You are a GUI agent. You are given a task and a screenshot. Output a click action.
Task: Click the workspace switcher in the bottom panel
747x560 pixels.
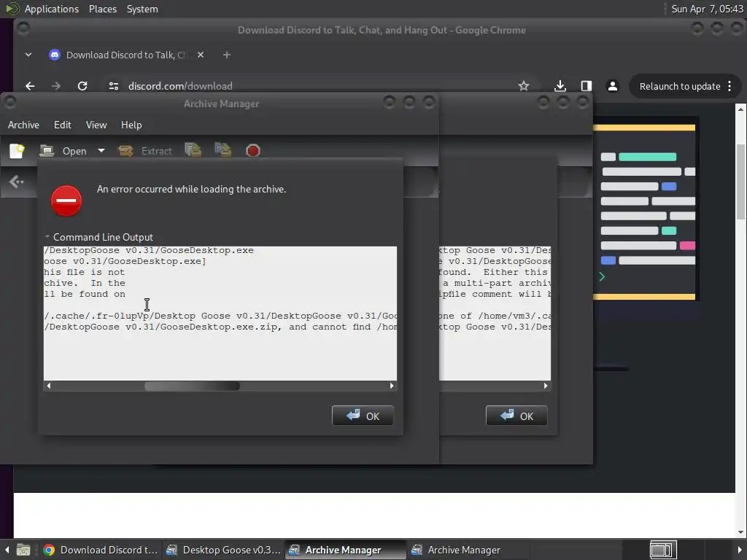[663, 550]
